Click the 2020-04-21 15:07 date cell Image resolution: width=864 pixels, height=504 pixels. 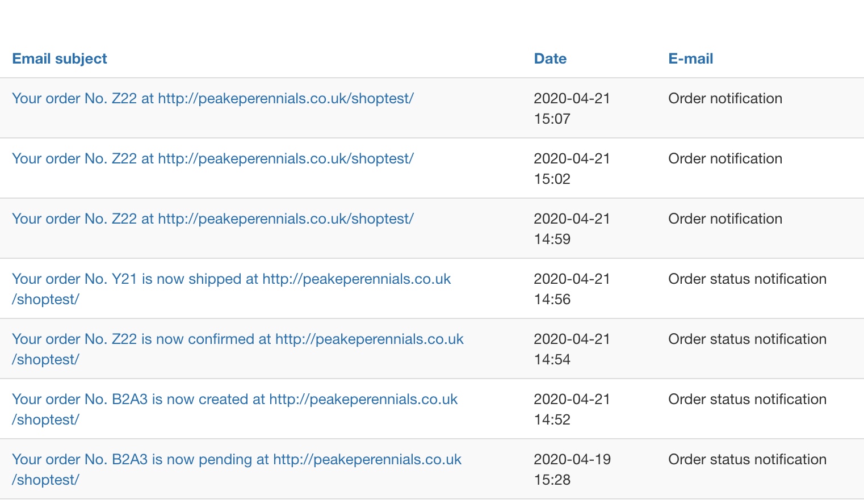[572, 108]
